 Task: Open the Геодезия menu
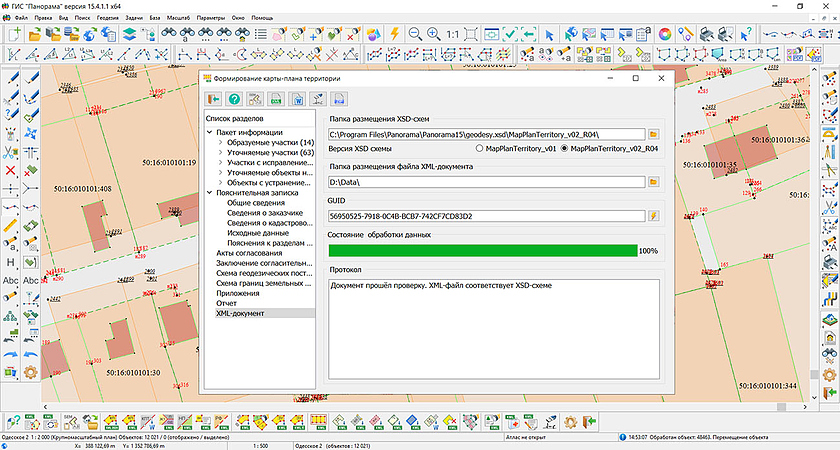coord(107,18)
